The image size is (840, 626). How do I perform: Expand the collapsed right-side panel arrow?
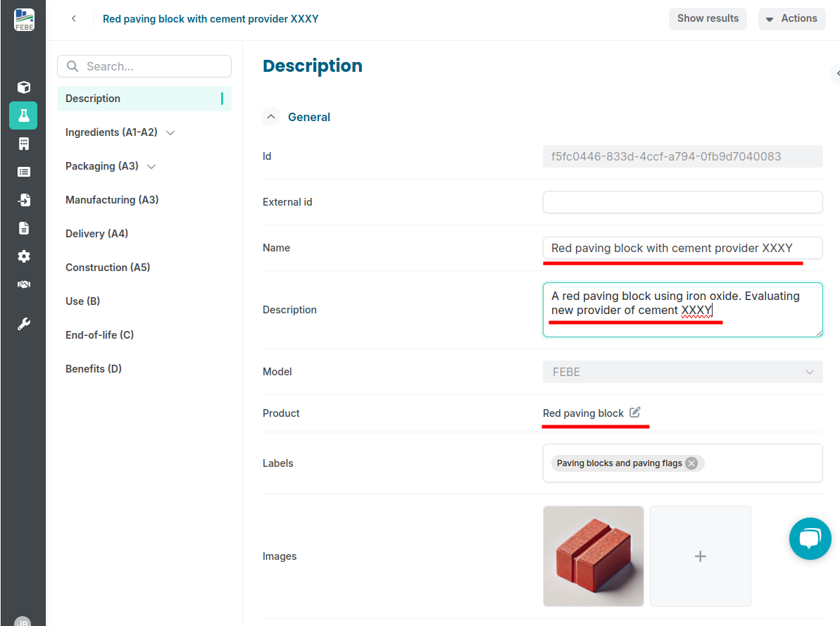[x=836, y=73]
